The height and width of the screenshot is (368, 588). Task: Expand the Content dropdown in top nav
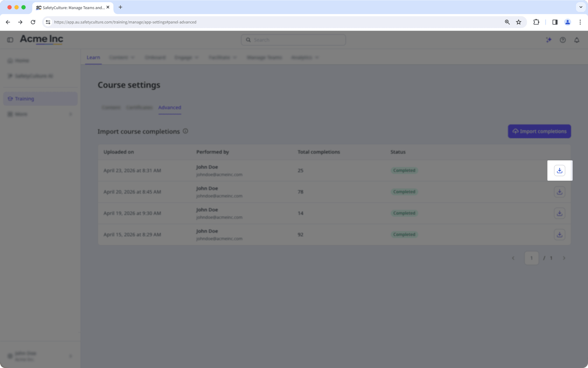(122, 57)
